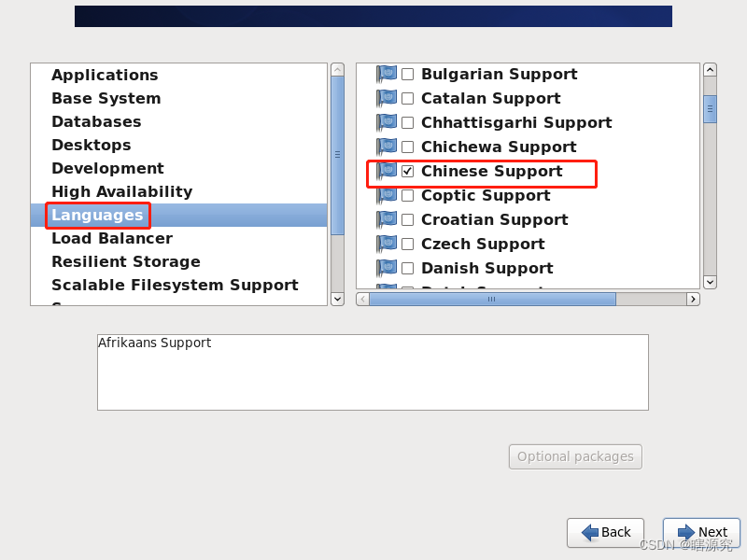Image resolution: width=747 pixels, height=560 pixels.
Task: Click the Back button
Action: tap(605, 532)
